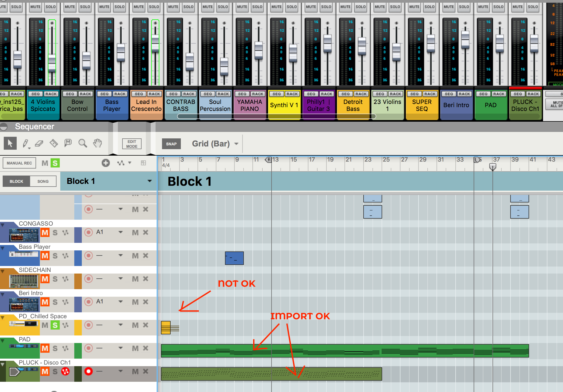Image resolution: width=563 pixels, height=392 pixels.
Task: Solo the Detroit Bass mixer channel
Action: tap(360, 7)
